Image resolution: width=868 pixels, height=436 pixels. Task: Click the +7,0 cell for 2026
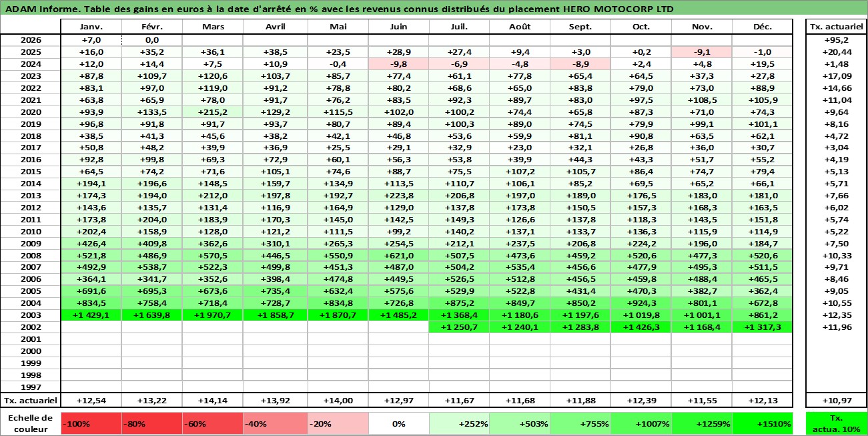[x=91, y=40]
